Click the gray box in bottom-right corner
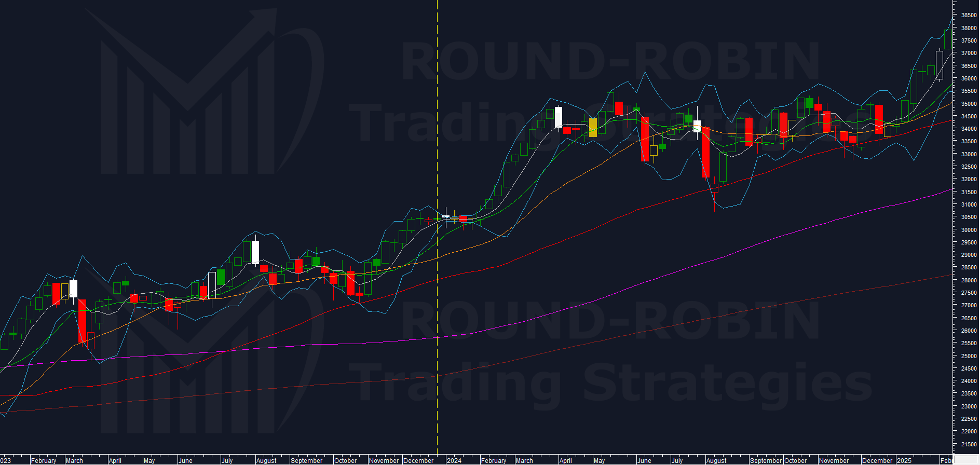This screenshot has width=980, height=465. click(966, 460)
